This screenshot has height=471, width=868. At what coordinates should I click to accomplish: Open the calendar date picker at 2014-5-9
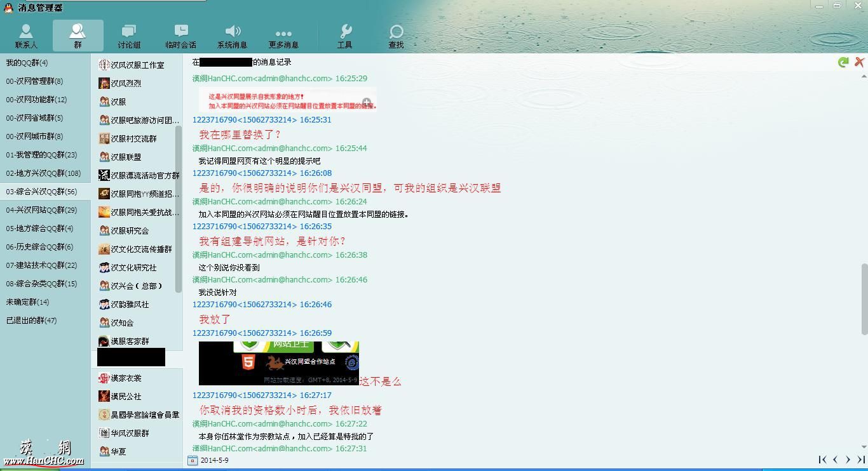[193, 460]
